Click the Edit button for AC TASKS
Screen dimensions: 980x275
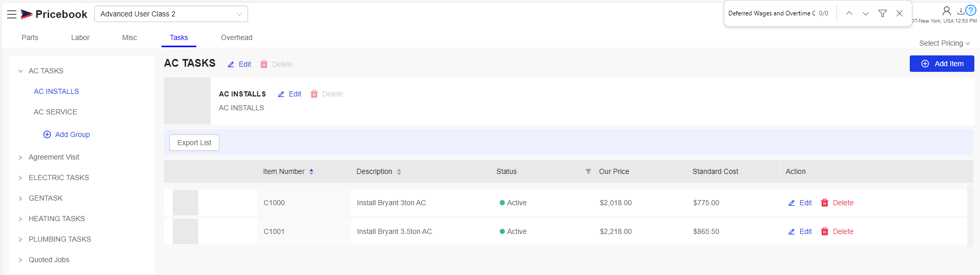[x=239, y=64]
